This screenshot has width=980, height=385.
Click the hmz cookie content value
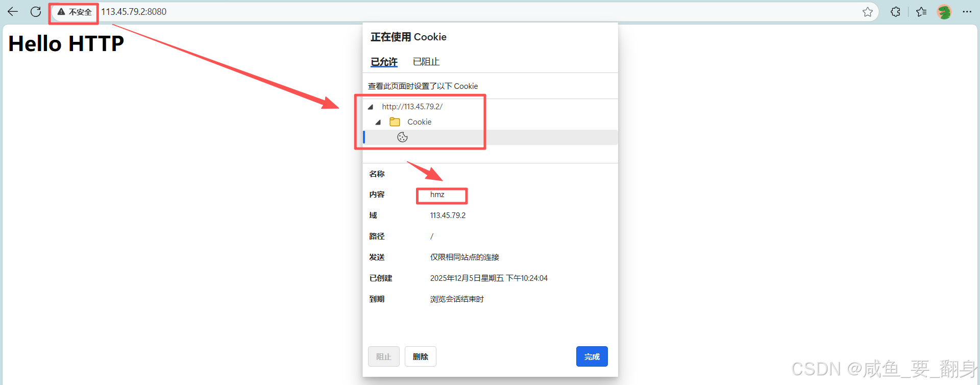point(437,195)
